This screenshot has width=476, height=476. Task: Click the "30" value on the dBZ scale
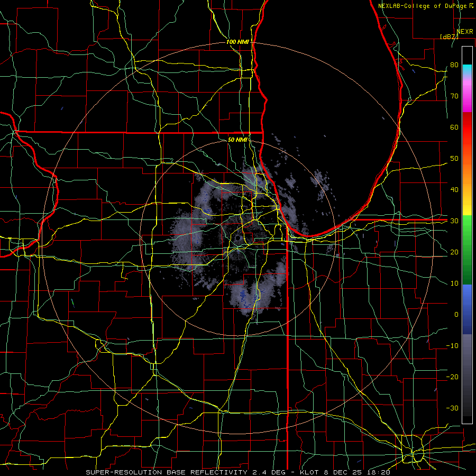pyautogui.click(x=454, y=221)
